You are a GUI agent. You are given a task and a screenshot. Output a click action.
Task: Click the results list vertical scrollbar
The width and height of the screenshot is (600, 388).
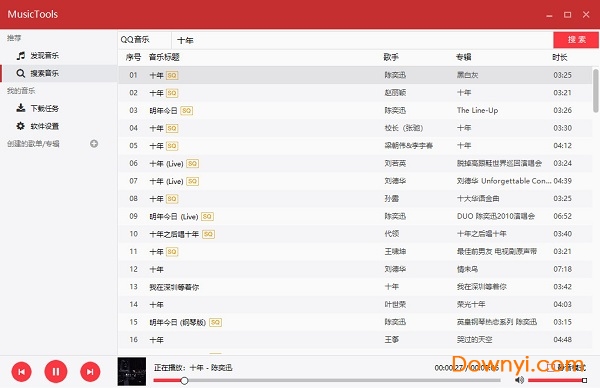click(595, 91)
